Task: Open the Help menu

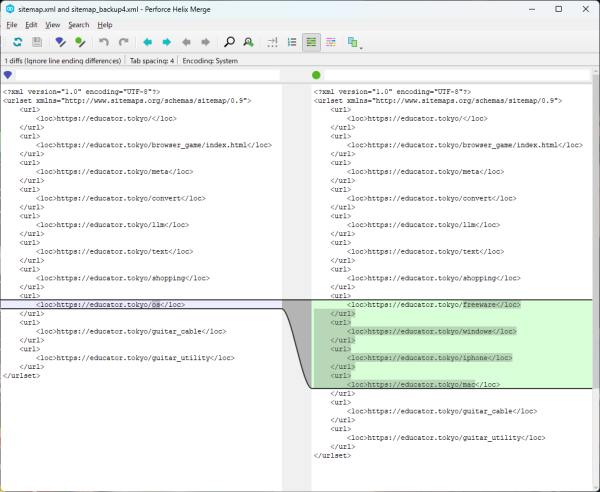Action: click(x=104, y=25)
